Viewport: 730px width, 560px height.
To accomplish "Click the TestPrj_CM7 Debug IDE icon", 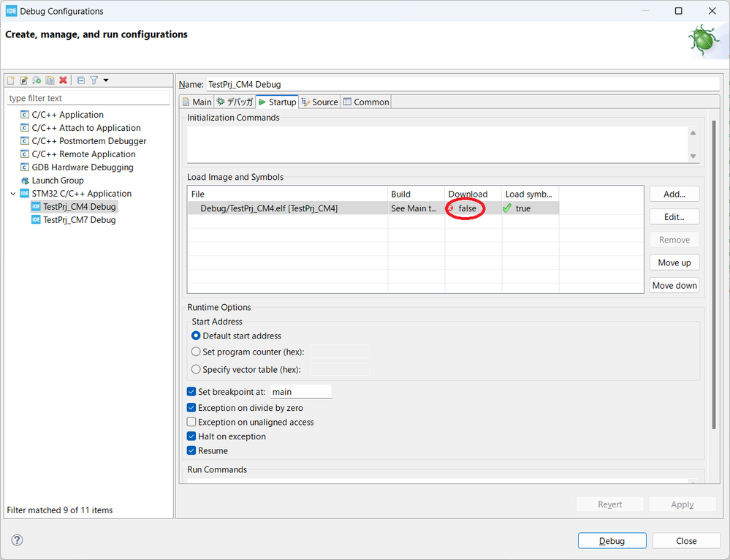I will [36, 219].
